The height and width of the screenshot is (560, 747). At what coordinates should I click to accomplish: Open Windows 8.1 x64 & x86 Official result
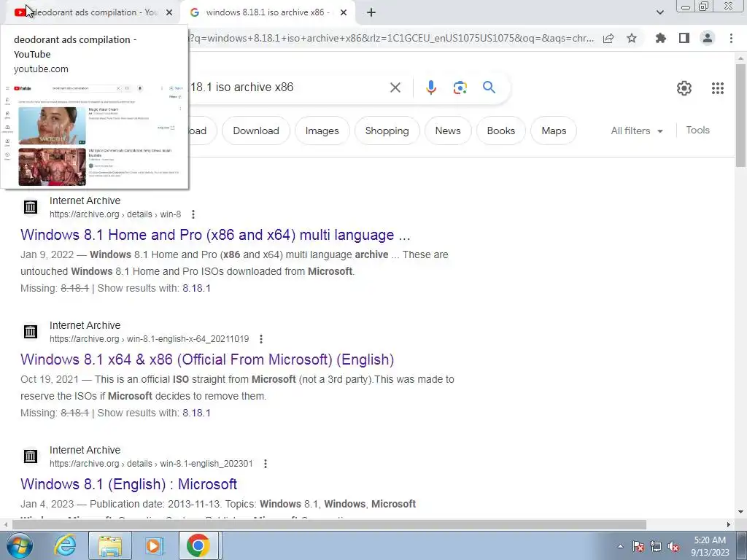(x=207, y=359)
